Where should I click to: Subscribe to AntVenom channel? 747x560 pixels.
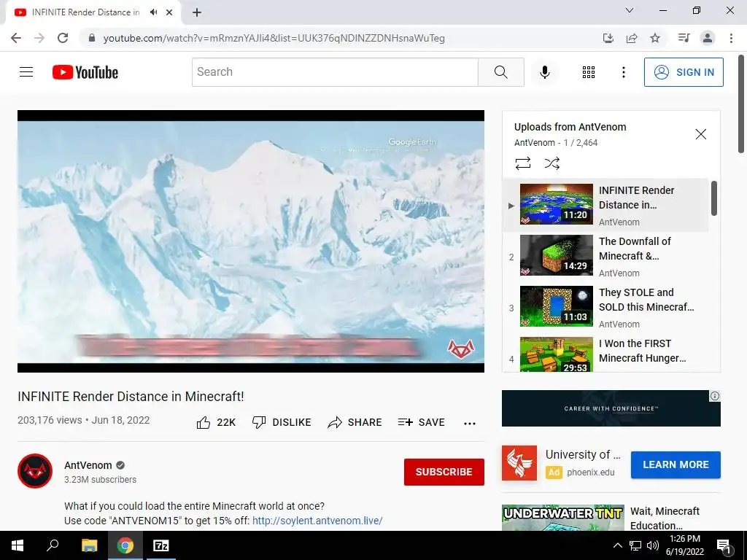pos(444,472)
